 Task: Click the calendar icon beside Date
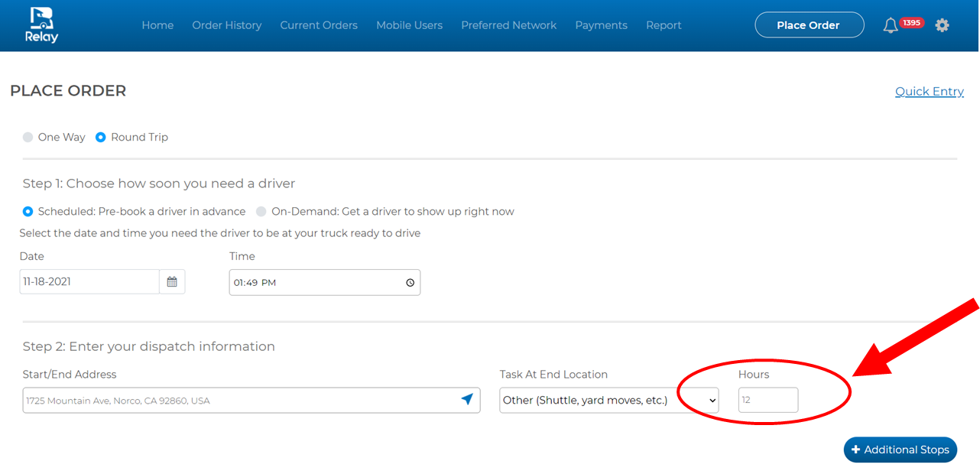[x=172, y=282]
